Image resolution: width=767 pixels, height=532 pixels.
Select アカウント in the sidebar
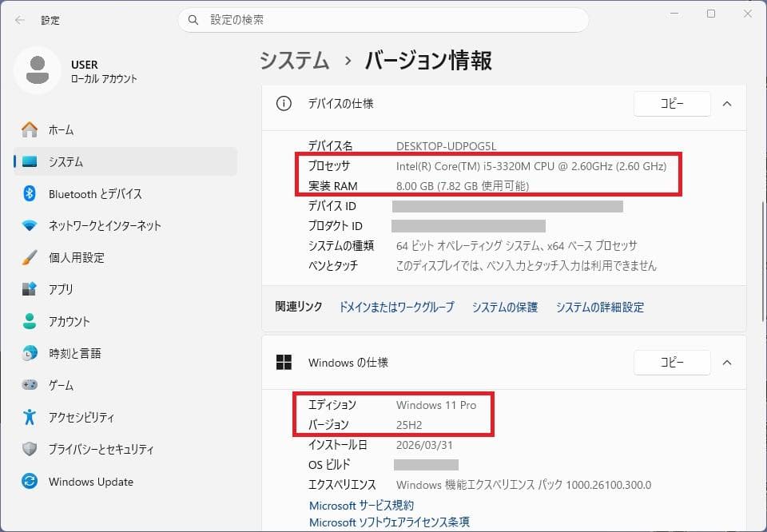69,322
